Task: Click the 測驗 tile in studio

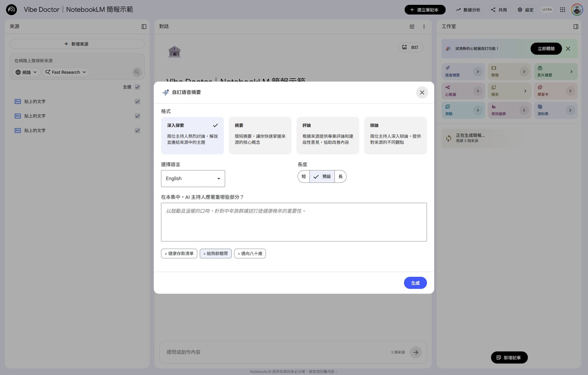Action: pyautogui.click(x=463, y=110)
